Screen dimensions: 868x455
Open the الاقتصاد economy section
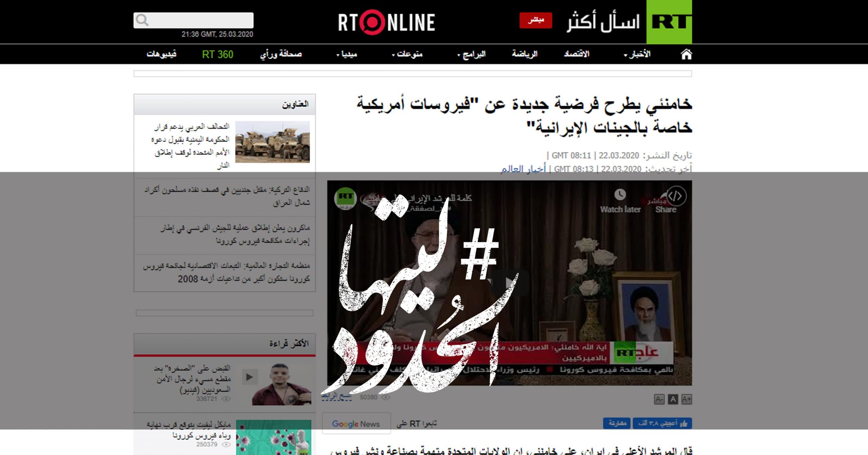(x=576, y=54)
